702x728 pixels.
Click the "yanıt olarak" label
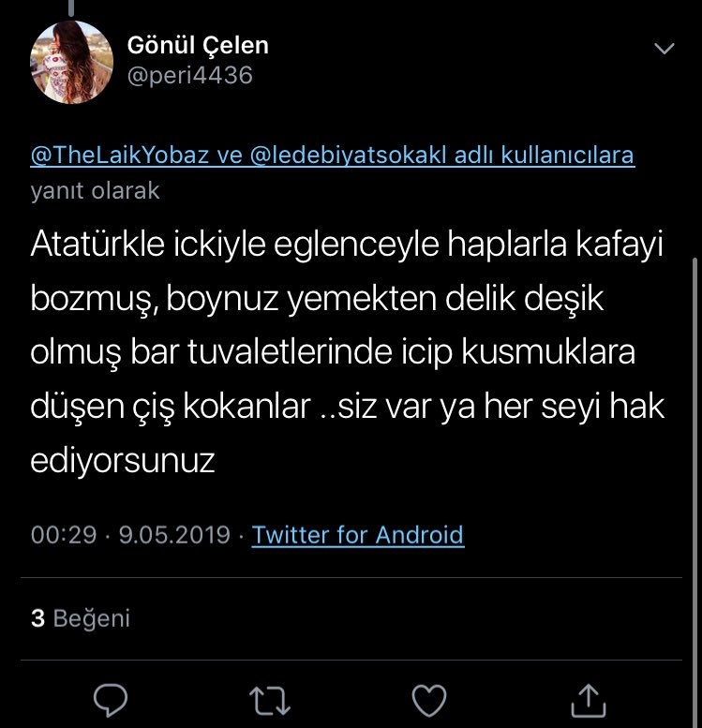(x=95, y=190)
